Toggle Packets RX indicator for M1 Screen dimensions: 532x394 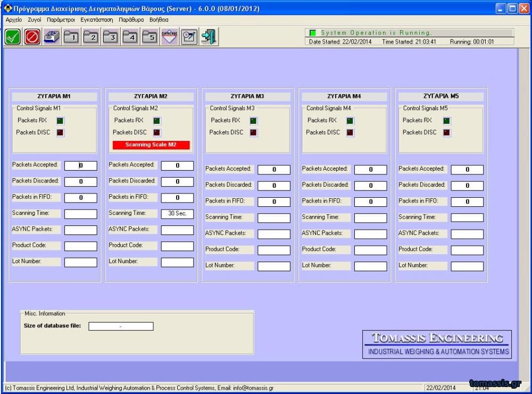pyautogui.click(x=60, y=121)
